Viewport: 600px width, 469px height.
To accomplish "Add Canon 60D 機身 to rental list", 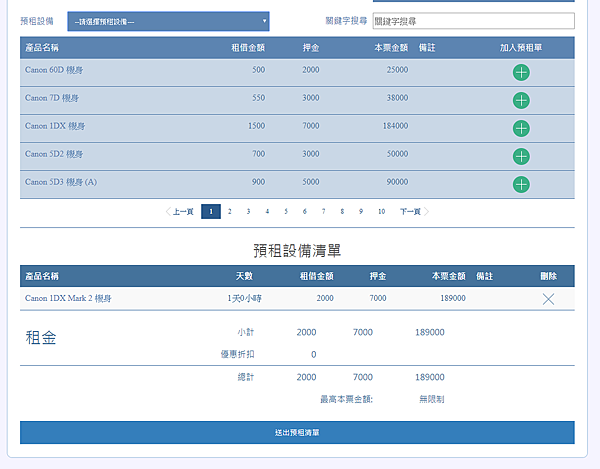I will click(x=521, y=73).
